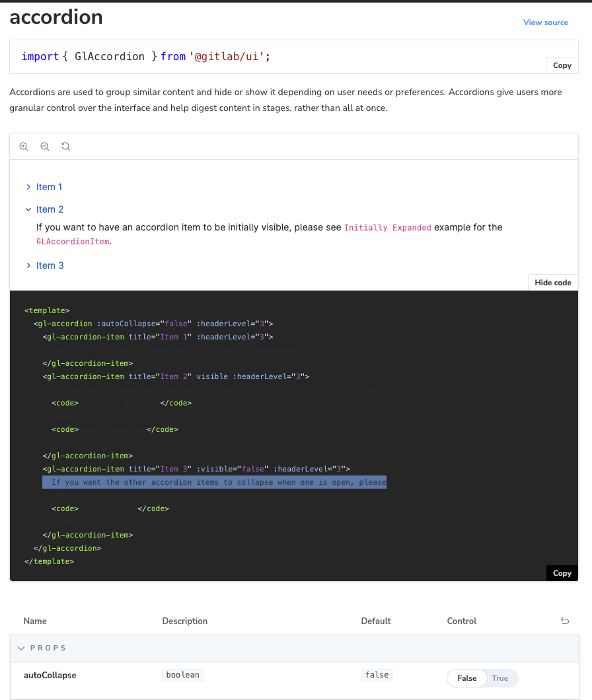Copy the GlAccordion import statement
This screenshot has height=700, width=592.
tap(562, 65)
